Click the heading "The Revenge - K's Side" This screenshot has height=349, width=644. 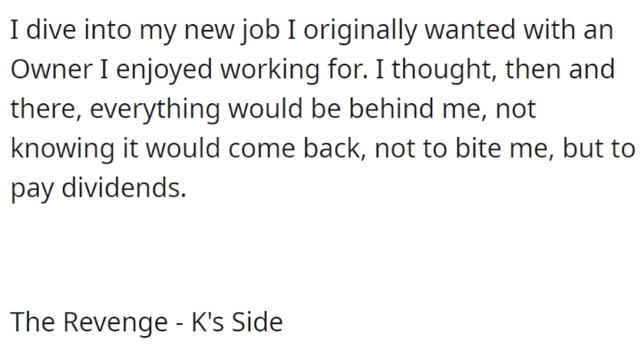tap(147, 322)
